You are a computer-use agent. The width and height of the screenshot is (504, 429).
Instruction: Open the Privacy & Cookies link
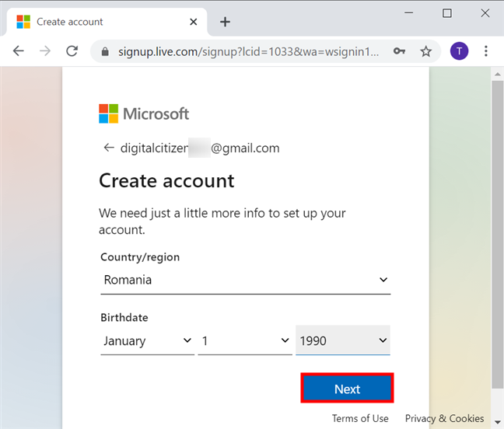444,418
